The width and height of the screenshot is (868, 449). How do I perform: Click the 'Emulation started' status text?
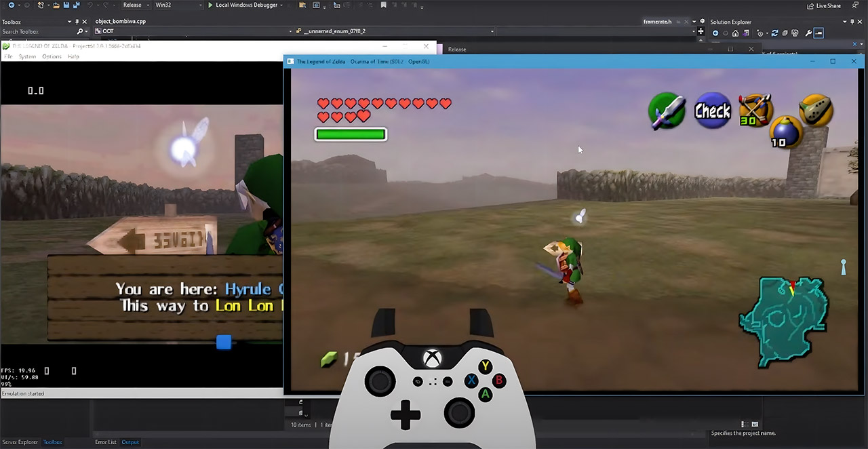click(23, 393)
